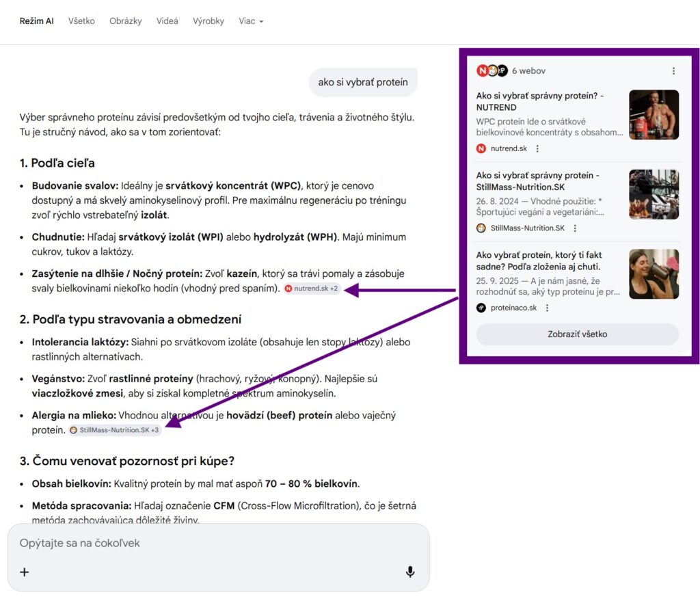The height and width of the screenshot is (599, 700).
Task: Click the stacked site icons beside '6 webov'
Action: (x=492, y=71)
